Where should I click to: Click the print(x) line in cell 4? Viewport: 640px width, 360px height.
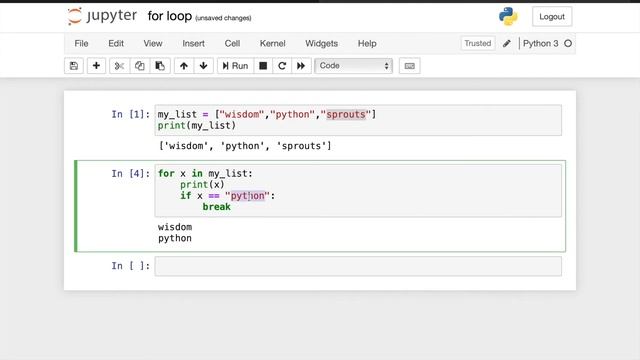click(202, 184)
